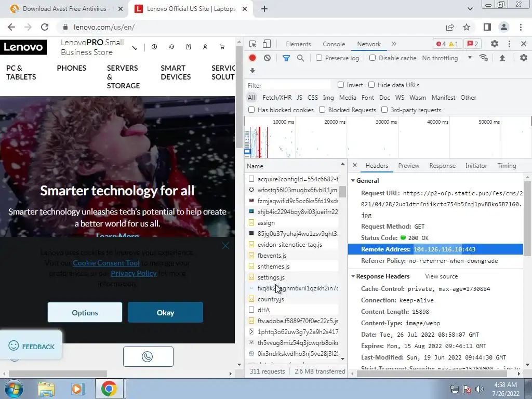Click View source in Response Headers
The width and height of the screenshot is (532, 399).
(x=441, y=276)
